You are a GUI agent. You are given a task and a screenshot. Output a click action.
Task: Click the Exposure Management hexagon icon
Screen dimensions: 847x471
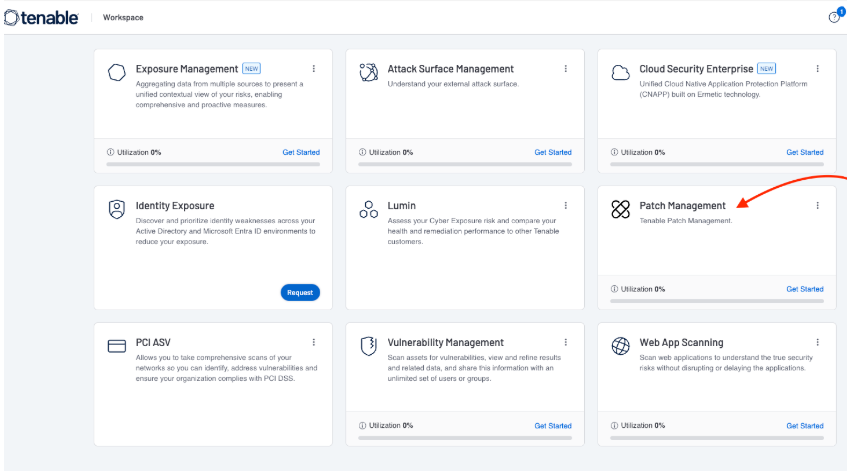pos(116,73)
